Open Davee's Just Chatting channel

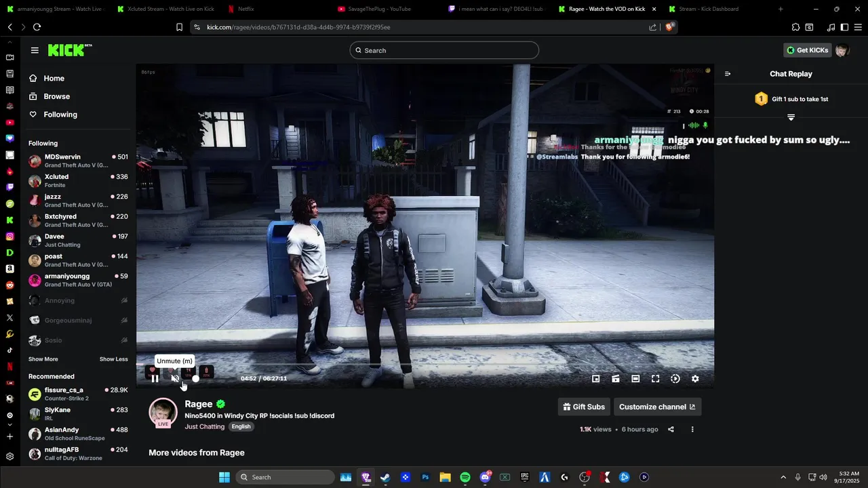(x=78, y=240)
